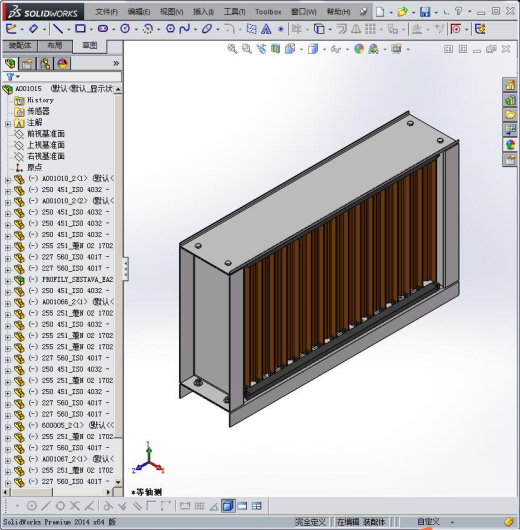Select the 前视基准面 plane in tree
This screenshot has width=520, height=530.
click(46, 134)
